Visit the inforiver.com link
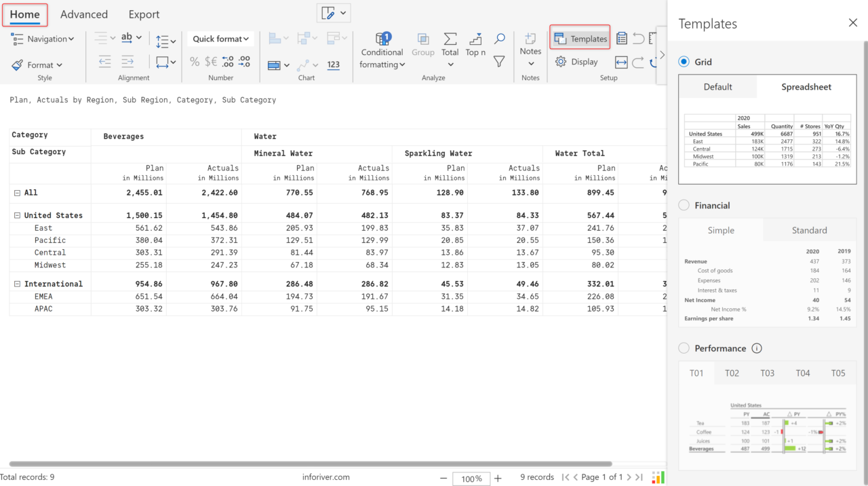The height and width of the screenshot is (486, 868). tap(326, 476)
